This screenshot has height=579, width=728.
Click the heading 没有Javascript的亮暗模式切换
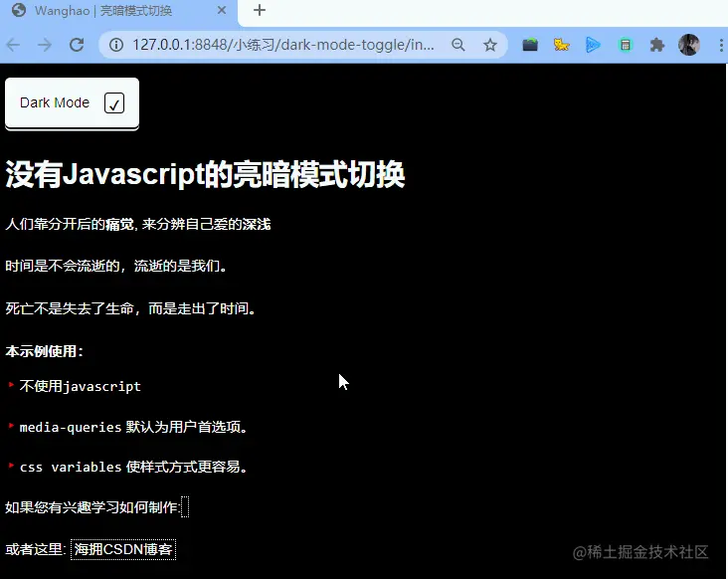click(x=205, y=174)
